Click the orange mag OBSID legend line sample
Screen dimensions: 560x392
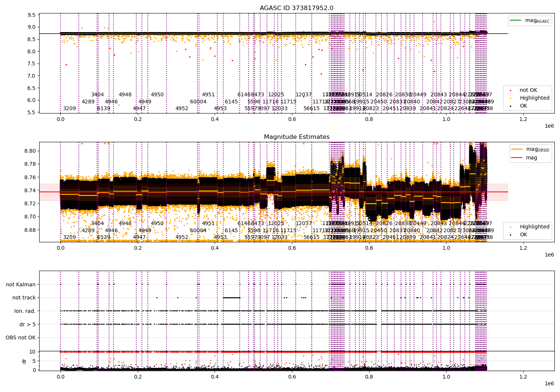pos(517,149)
